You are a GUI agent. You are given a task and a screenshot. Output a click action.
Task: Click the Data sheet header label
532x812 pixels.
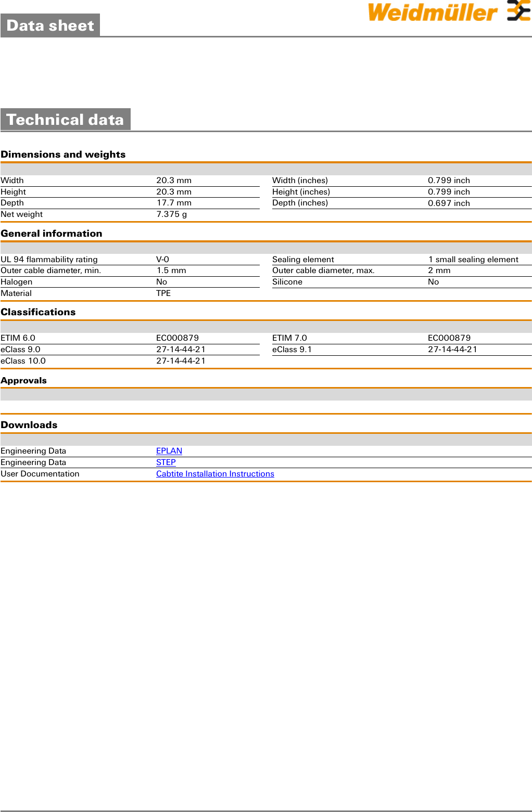coord(50,25)
